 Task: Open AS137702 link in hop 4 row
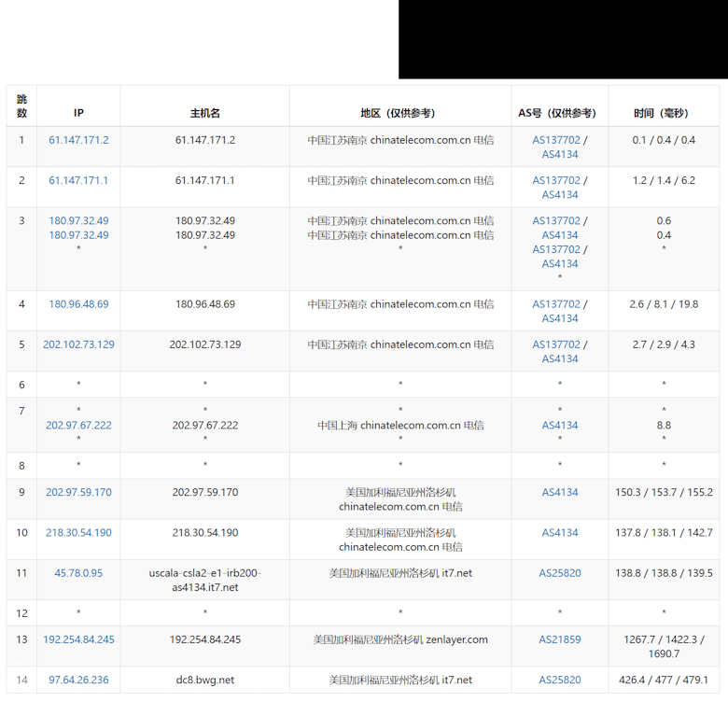coord(556,304)
